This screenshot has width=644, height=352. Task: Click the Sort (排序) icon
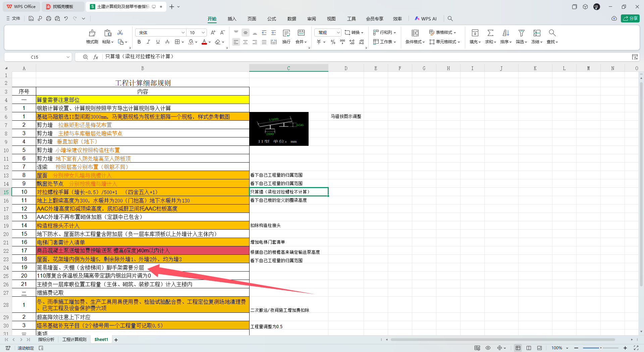click(506, 33)
